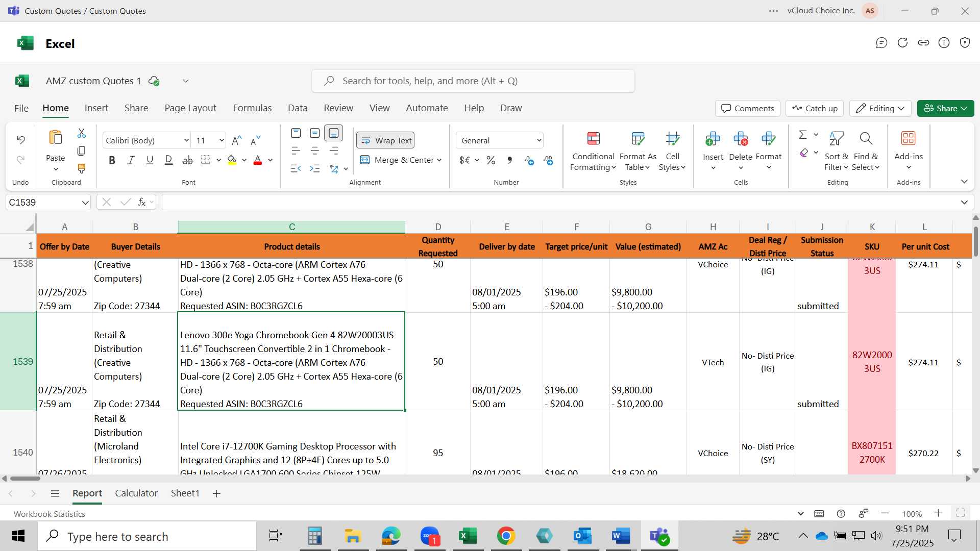Open the Calculator sheet tab
The image size is (980, 551).
(136, 493)
